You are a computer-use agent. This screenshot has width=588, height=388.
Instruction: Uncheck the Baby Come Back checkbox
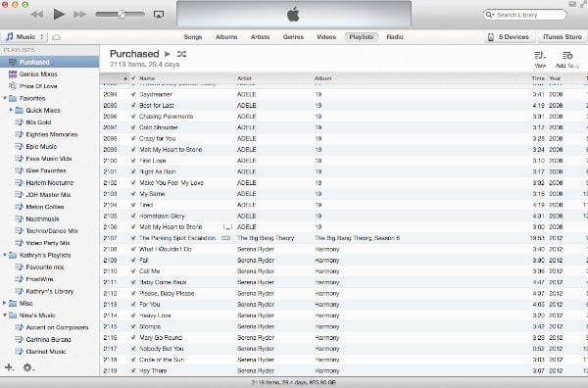click(133, 282)
